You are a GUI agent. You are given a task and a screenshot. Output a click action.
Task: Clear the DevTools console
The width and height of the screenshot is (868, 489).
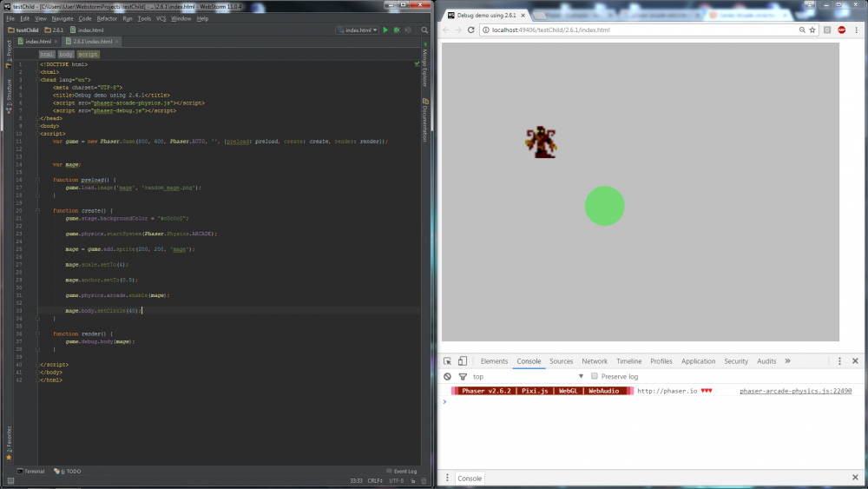tap(447, 377)
